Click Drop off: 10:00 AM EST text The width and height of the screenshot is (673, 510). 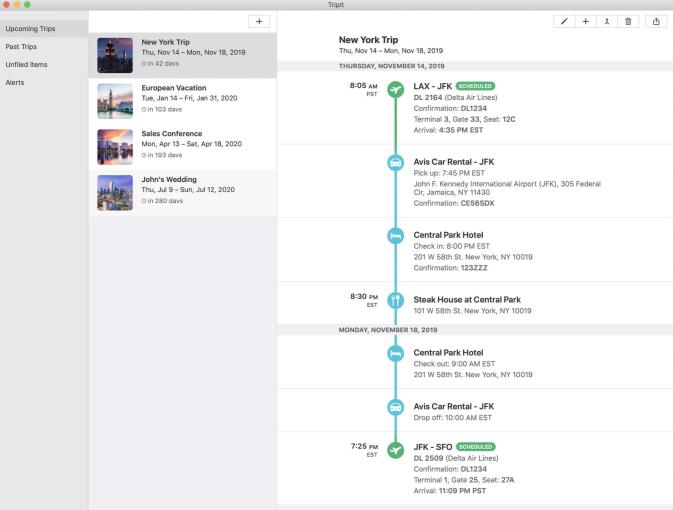[452, 418]
